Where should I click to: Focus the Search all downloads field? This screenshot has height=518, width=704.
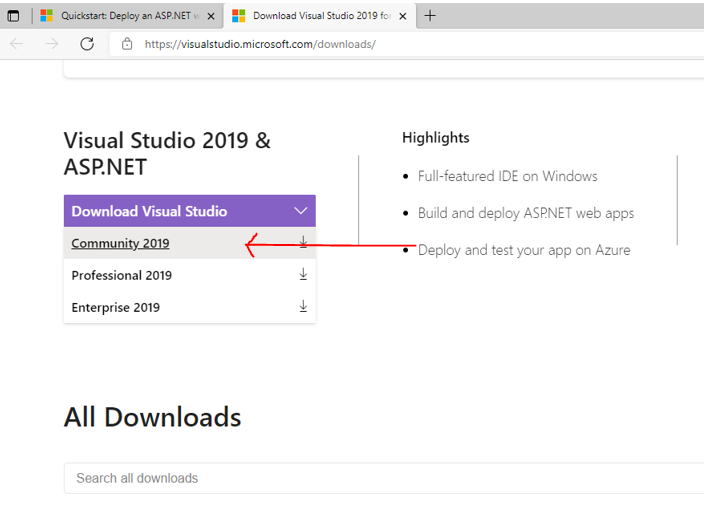coord(384,478)
